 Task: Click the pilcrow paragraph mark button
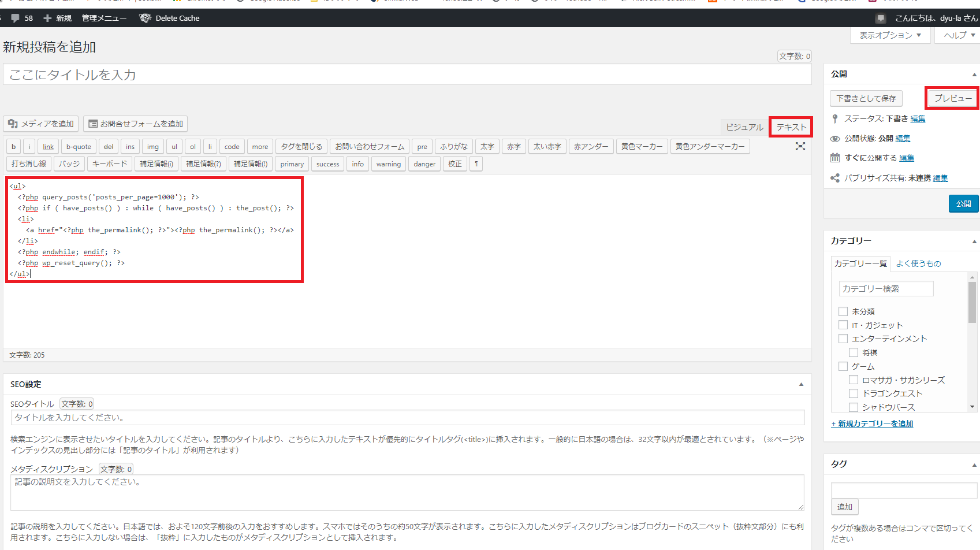pos(476,164)
